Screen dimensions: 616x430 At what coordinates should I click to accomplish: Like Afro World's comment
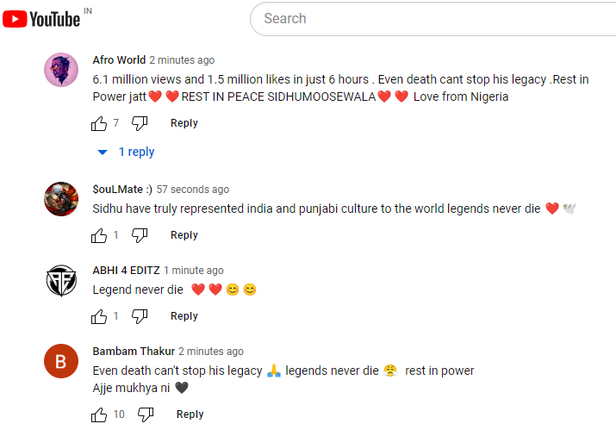(99, 123)
